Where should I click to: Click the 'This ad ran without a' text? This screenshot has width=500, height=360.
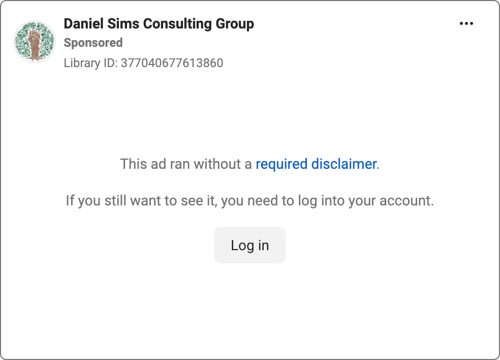pyautogui.click(x=186, y=164)
